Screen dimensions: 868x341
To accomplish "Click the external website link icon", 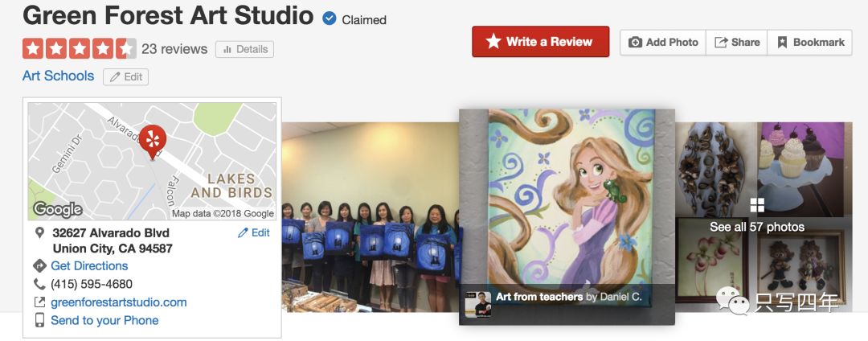I will (x=39, y=302).
